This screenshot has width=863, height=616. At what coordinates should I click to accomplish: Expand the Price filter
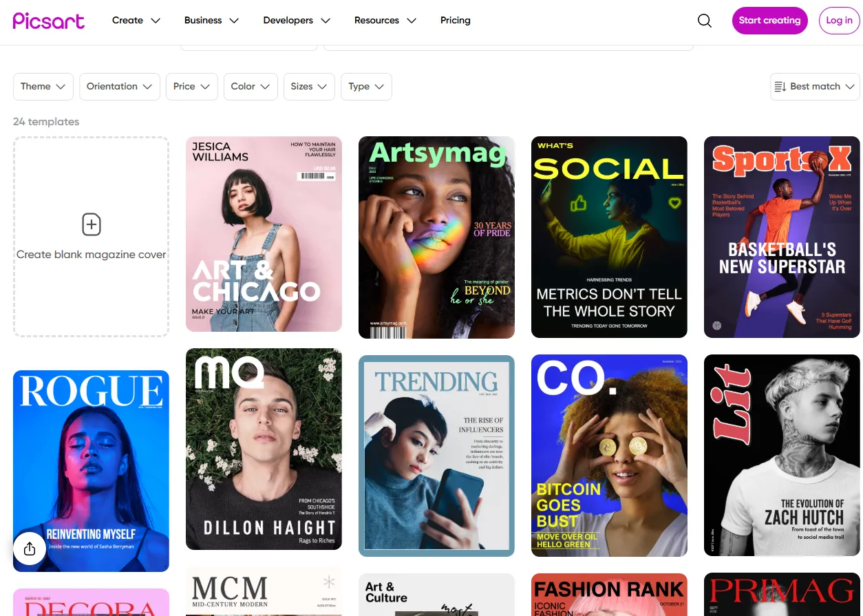(x=191, y=87)
